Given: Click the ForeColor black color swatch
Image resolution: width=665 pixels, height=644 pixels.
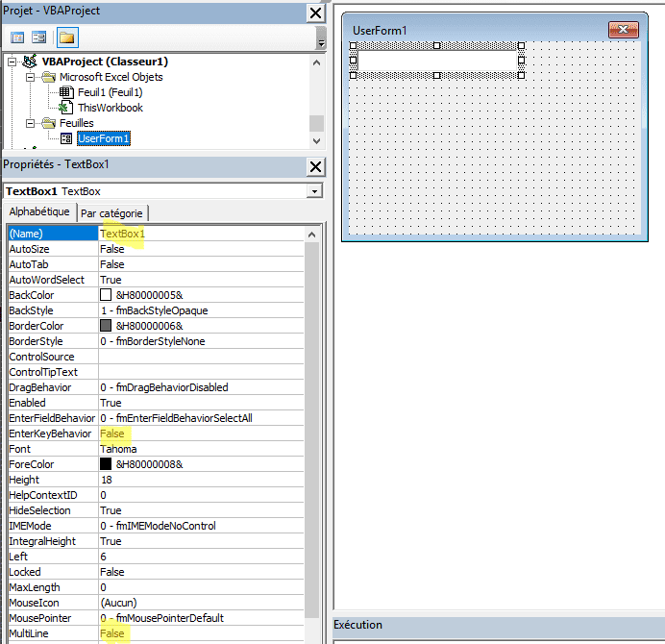Looking at the screenshot, I should point(106,464).
